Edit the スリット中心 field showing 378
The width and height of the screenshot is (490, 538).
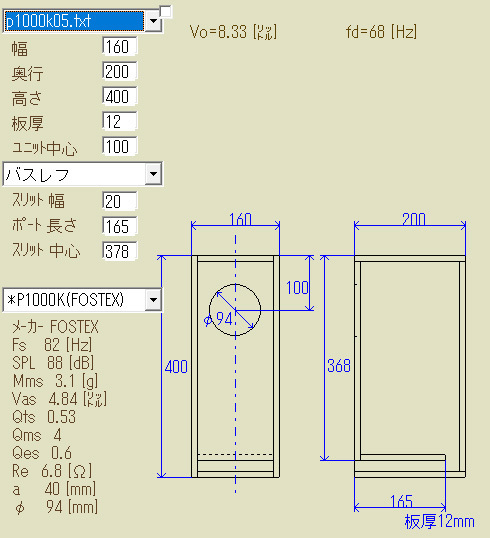120,252
